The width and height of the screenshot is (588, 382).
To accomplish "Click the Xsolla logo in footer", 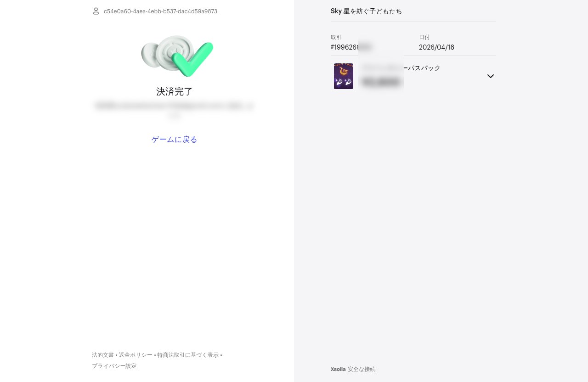I will click(338, 369).
